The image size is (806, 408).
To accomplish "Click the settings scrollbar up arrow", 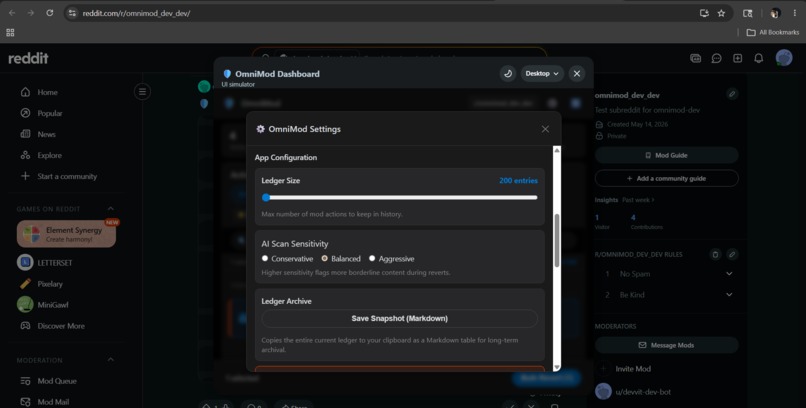I will [x=557, y=150].
